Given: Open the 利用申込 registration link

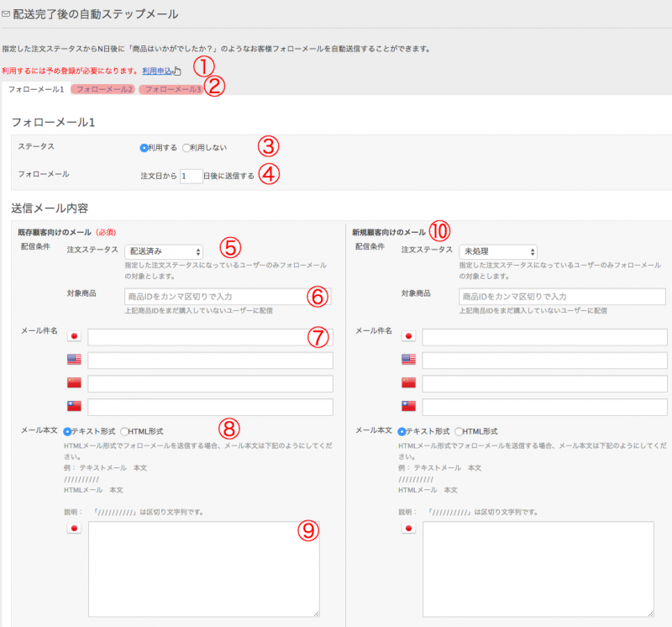Looking at the screenshot, I should [x=157, y=71].
